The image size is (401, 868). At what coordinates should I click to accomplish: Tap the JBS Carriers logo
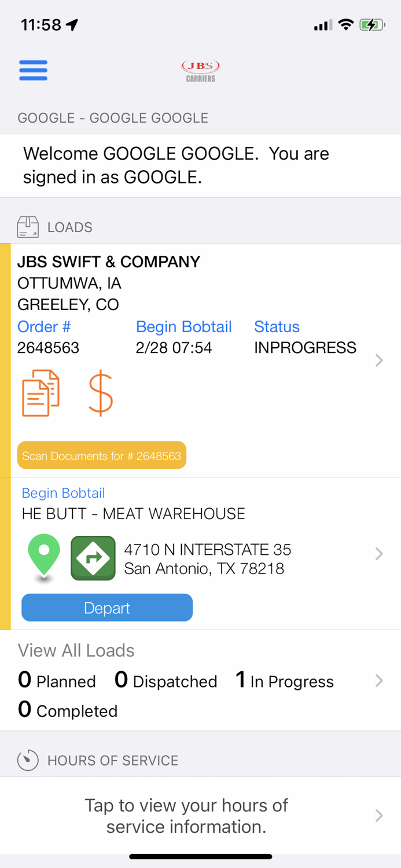click(200, 70)
